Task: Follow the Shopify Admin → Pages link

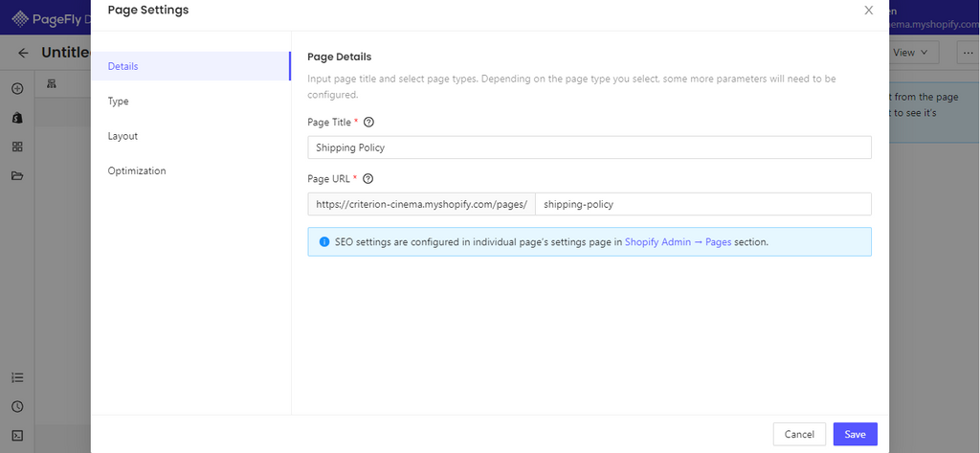Action: [x=678, y=242]
